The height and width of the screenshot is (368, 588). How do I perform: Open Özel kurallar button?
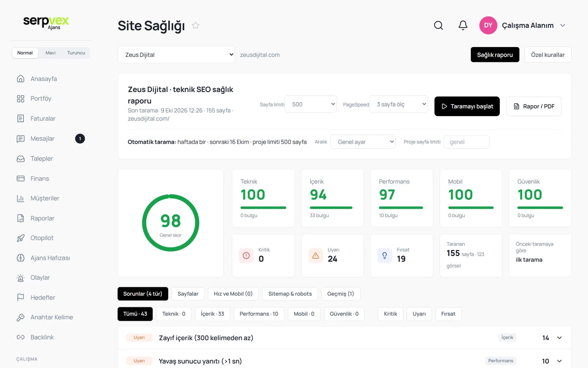pos(548,55)
